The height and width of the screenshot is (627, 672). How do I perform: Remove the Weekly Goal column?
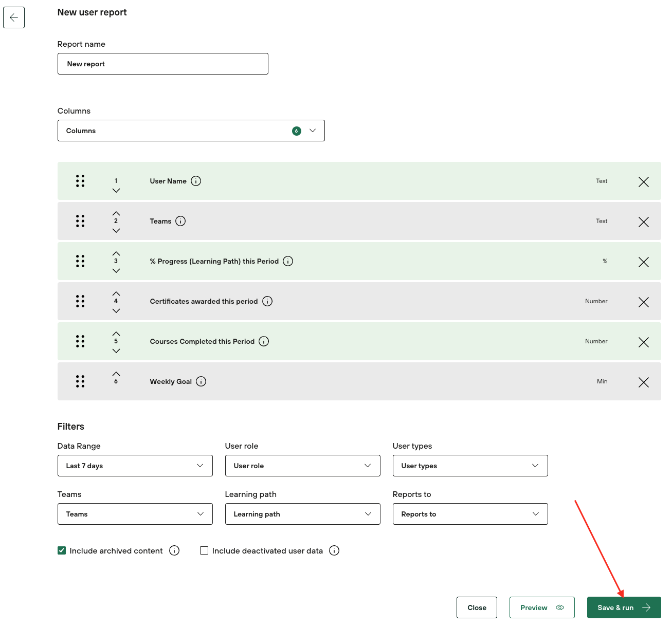click(643, 382)
